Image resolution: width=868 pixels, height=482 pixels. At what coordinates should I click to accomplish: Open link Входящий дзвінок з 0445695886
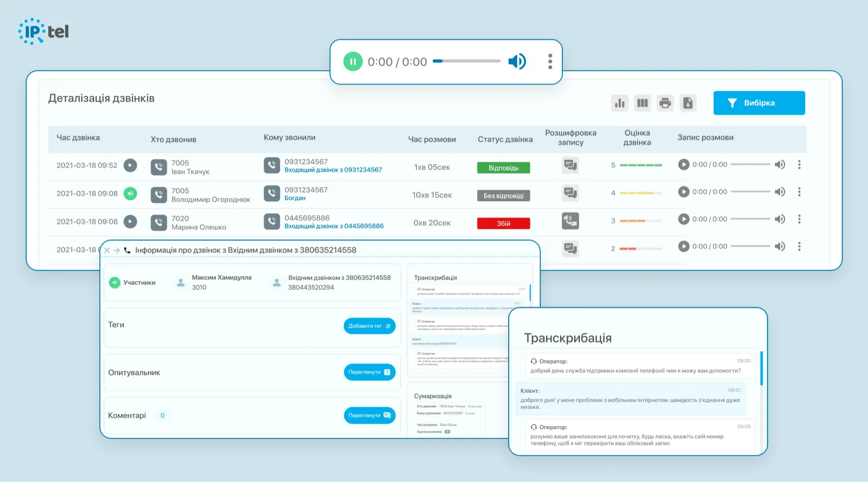(334, 226)
